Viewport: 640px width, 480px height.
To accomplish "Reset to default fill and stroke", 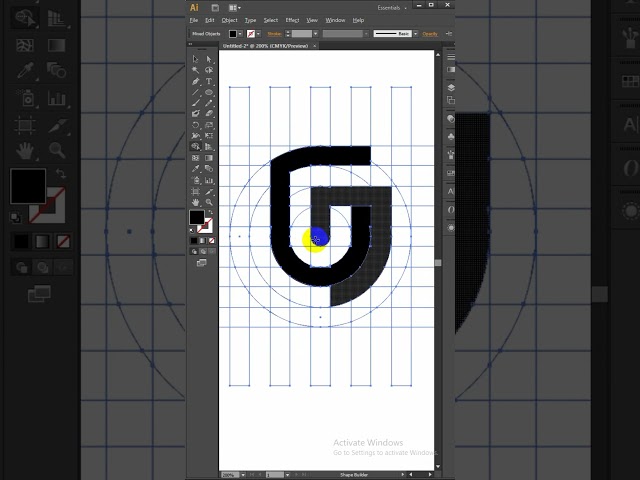I will tap(192, 231).
